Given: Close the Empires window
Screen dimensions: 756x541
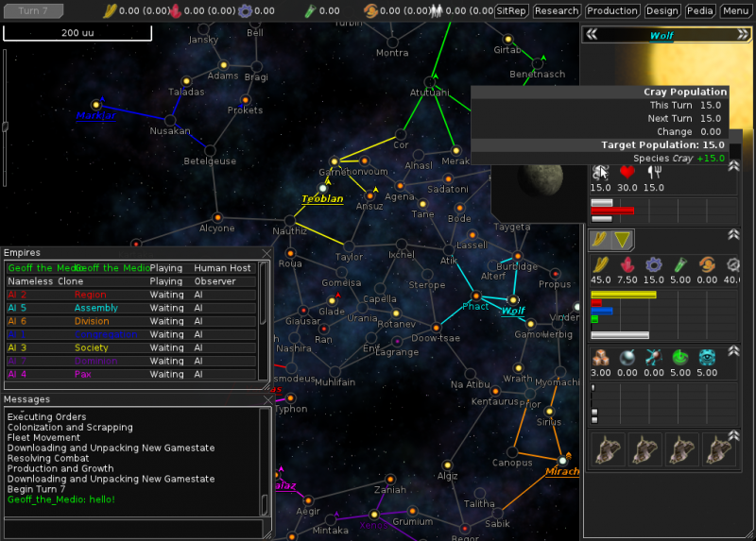Looking at the screenshot, I should click(x=266, y=253).
